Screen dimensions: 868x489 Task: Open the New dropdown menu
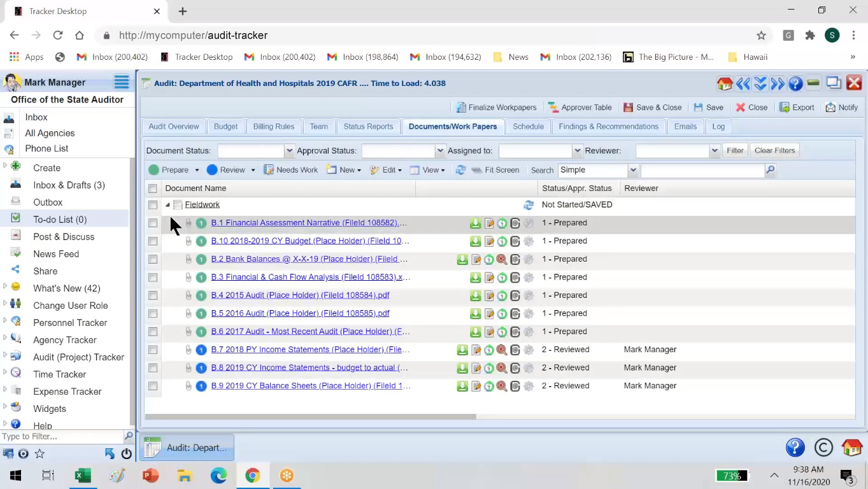tap(344, 170)
